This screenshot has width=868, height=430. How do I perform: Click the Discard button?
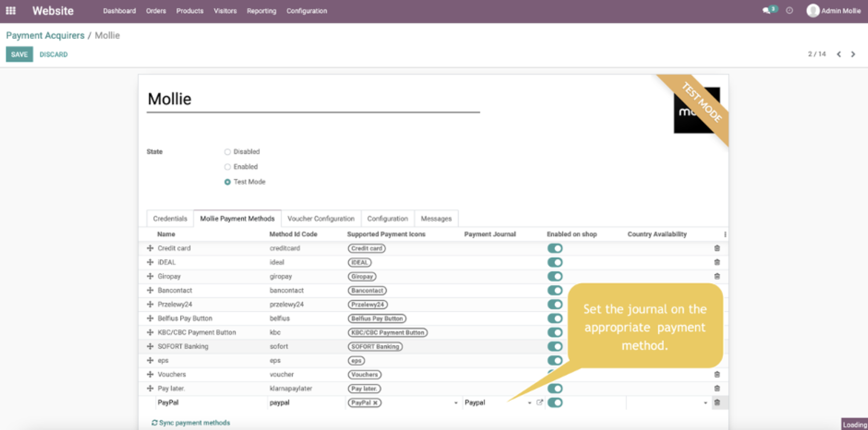click(x=54, y=54)
